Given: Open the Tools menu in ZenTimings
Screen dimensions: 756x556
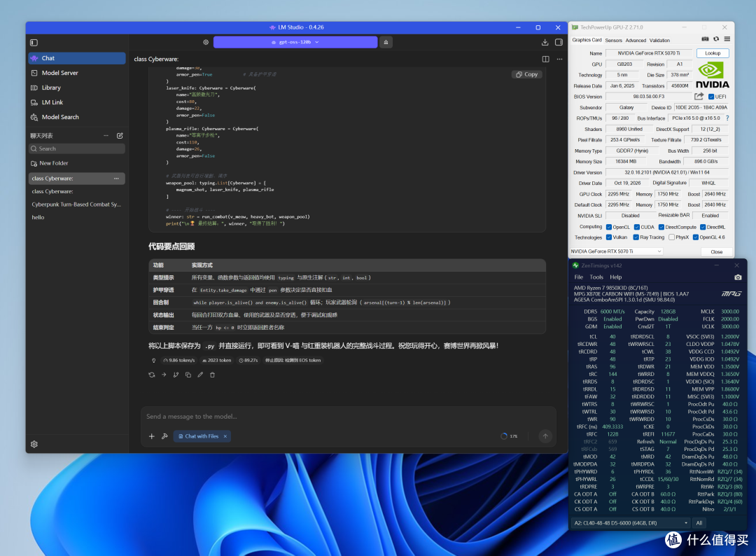Looking at the screenshot, I should [x=596, y=277].
